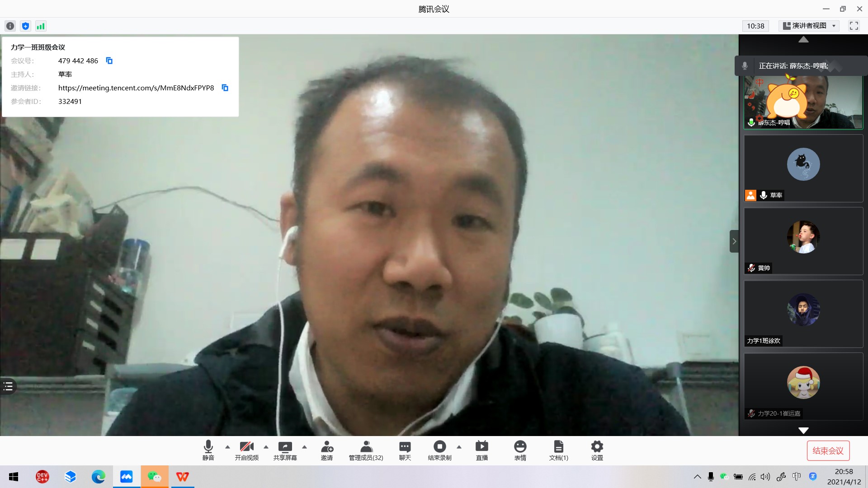Switch to Tencent Meeting taskbar icon
868x488 pixels.
[x=126, y=477]
